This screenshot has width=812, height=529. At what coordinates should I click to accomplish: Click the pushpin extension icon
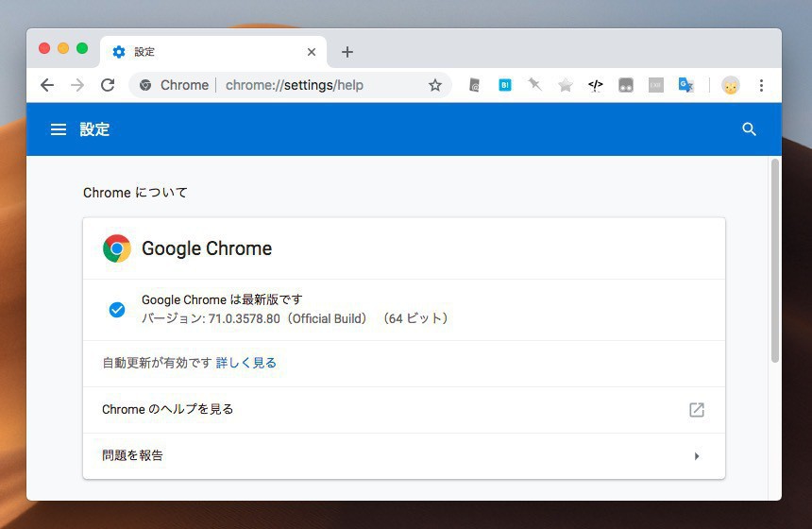pos(534,85)
